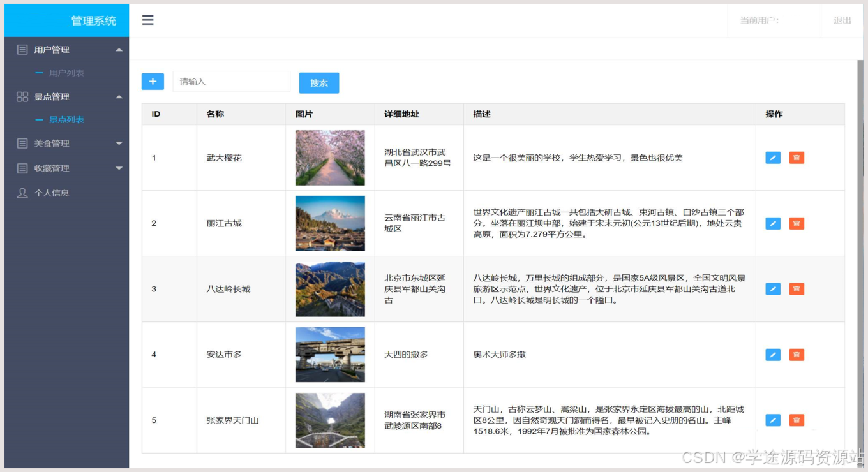This screenshot has height=472, width=868.
Task: Click the name cell 武大樱花
Action: pyautogui.click(x=224, y=158)
